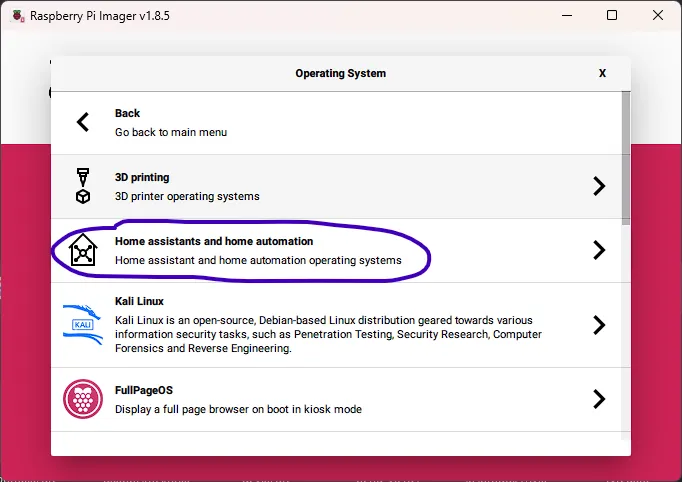Select the Back menu entry title
Image resolution: width=682 pixels, height=482 pixels.
click(x=127, y=113)
